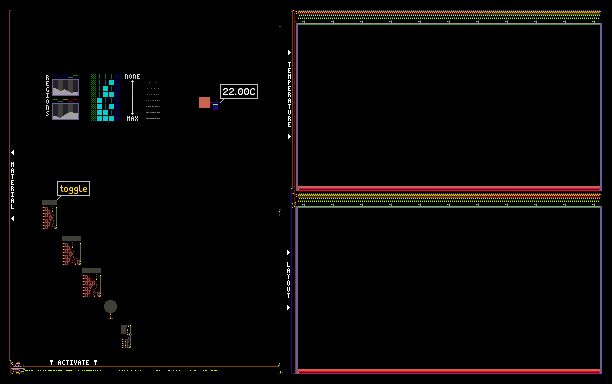612x384 pixels.
Task: Click the yellow 'toggle' sign
Action: 73,189
